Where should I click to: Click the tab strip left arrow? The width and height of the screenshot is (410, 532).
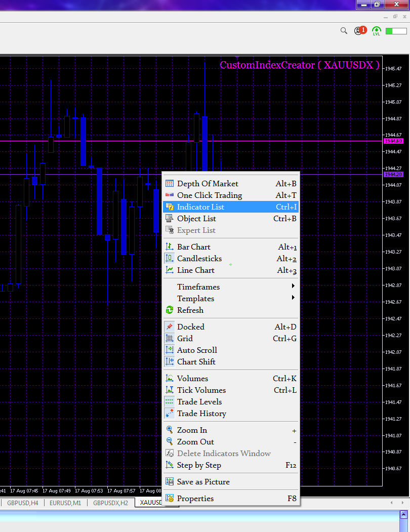click(x=391, y=503)
